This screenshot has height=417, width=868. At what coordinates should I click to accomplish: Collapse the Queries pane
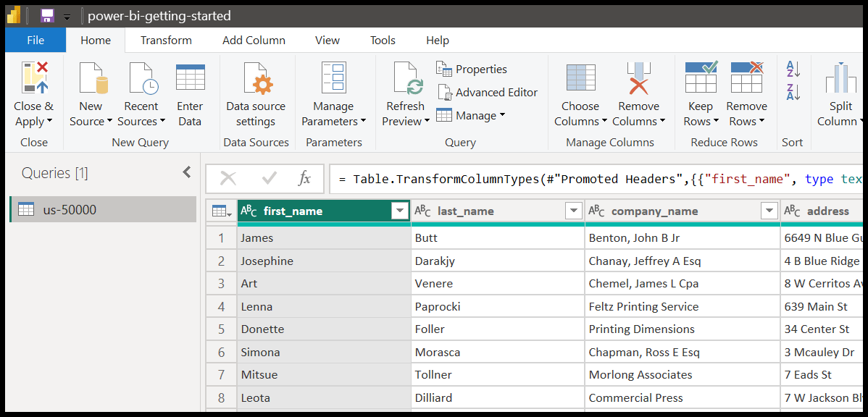[x=186, y=172]
